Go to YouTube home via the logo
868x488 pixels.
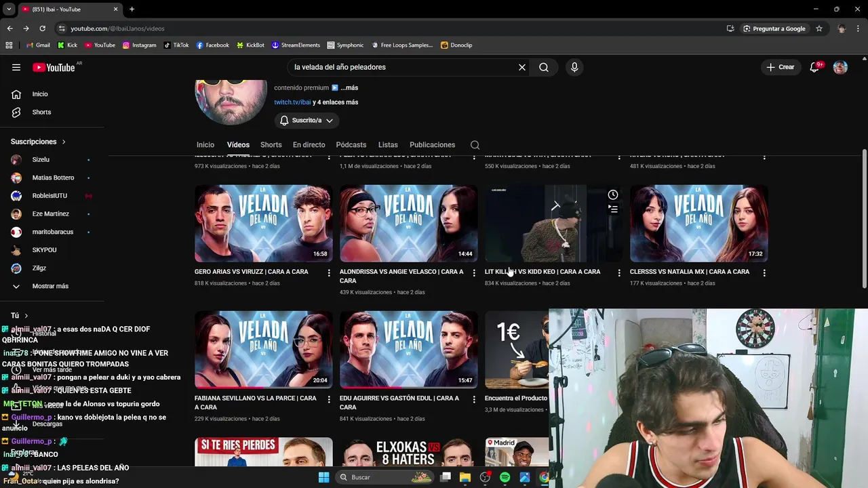tap(54, 67)
